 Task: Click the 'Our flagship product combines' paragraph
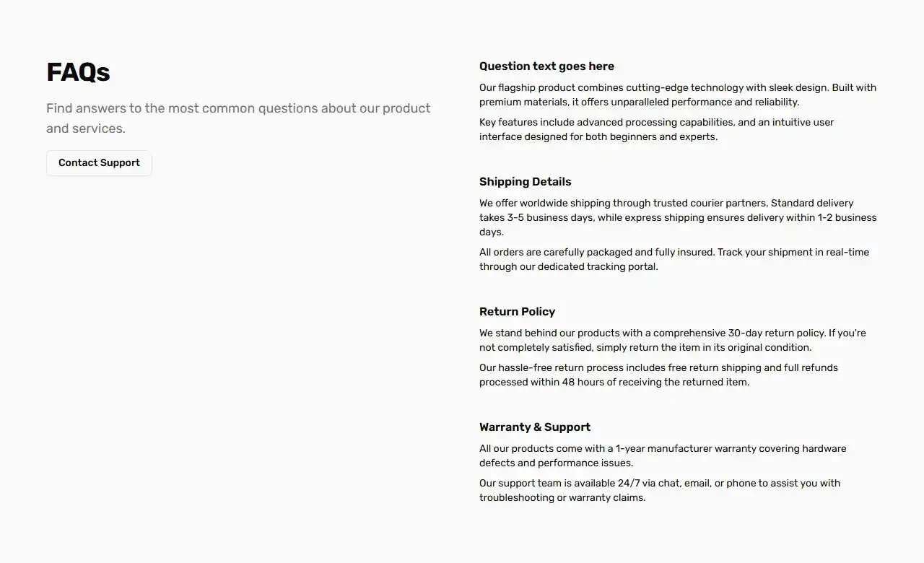coord(677,95)
